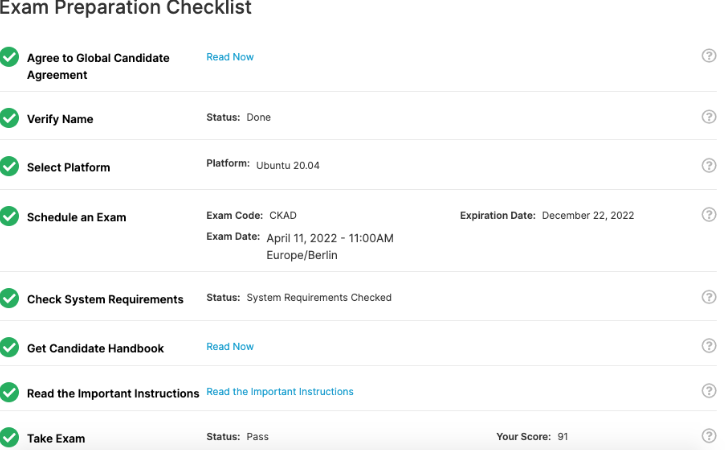Open Read Now link for Candidate Agreement
The image size is (725, 450).
coord(230,57)
